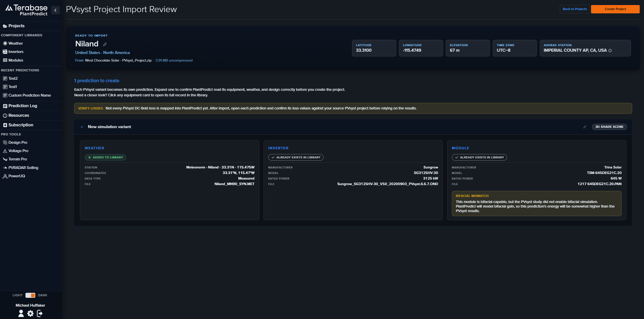Click pencil icon to rename simulation variant

(x=585, y=127)
